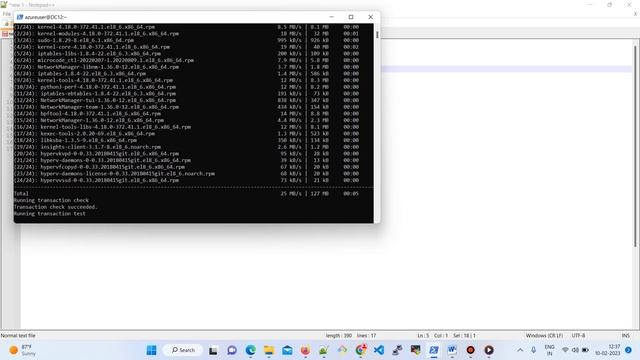Open Task View from taskbar
640x360 pixels.
213,350
